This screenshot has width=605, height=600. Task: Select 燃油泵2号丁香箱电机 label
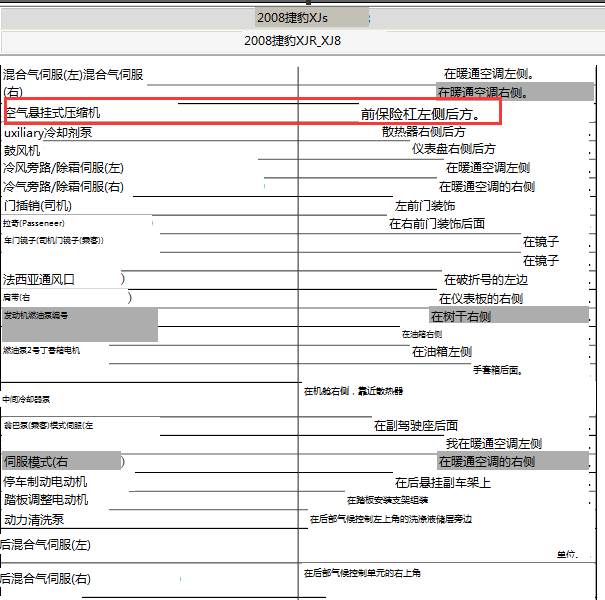tap(41, 350)
